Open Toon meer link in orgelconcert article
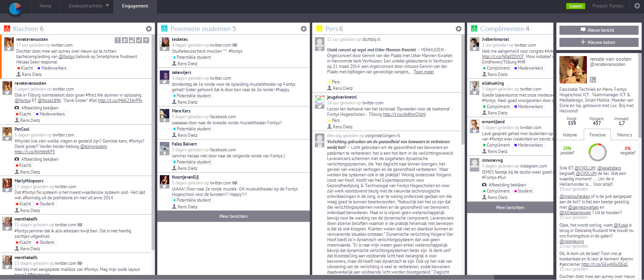Screen dimensions: 644x280 tap(424, 72)
